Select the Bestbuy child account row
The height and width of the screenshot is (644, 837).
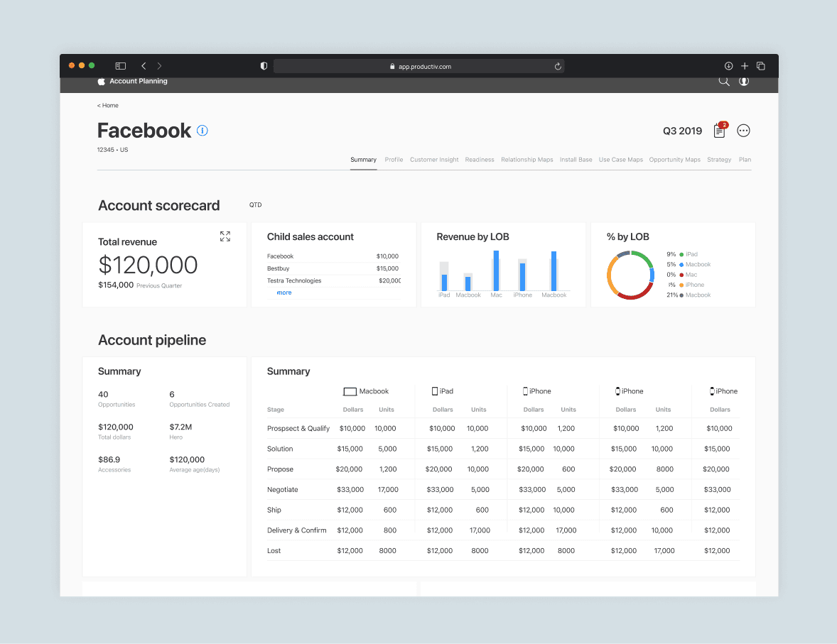[x=334, y=268]
